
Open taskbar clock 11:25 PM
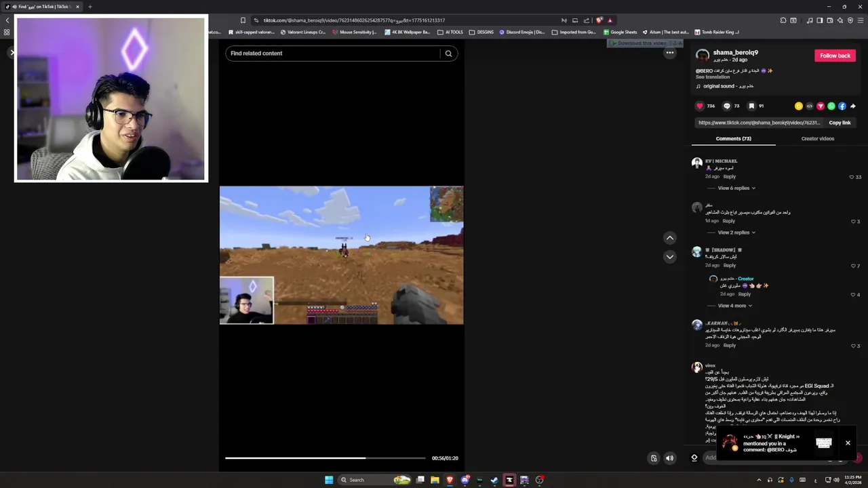[x=852, y=480]
